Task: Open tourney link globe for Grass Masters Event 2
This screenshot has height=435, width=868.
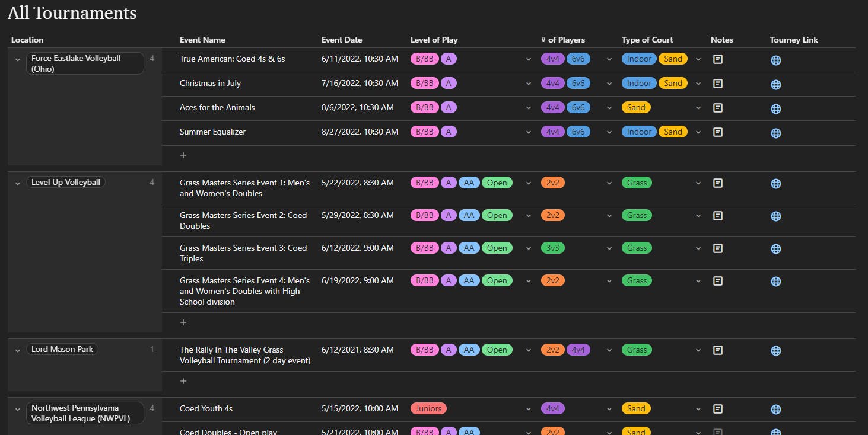Action: point(775,217)
